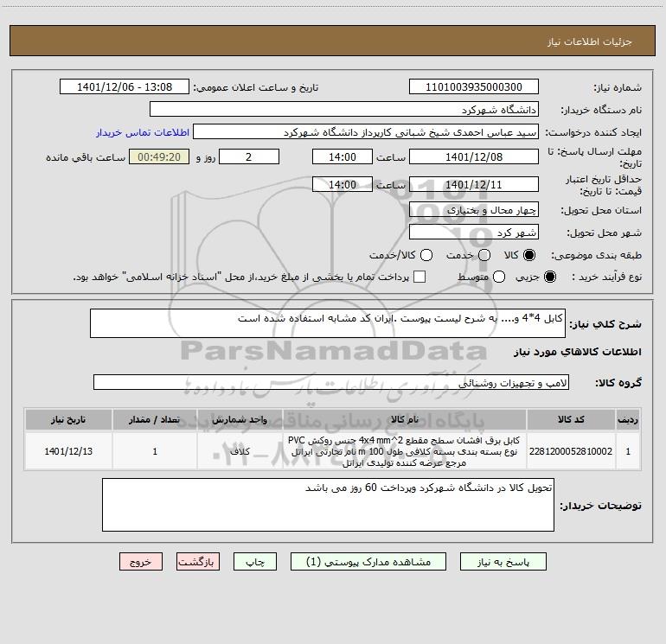Click the buyer name field دانشگاه شهرکرد

(344, 109)
